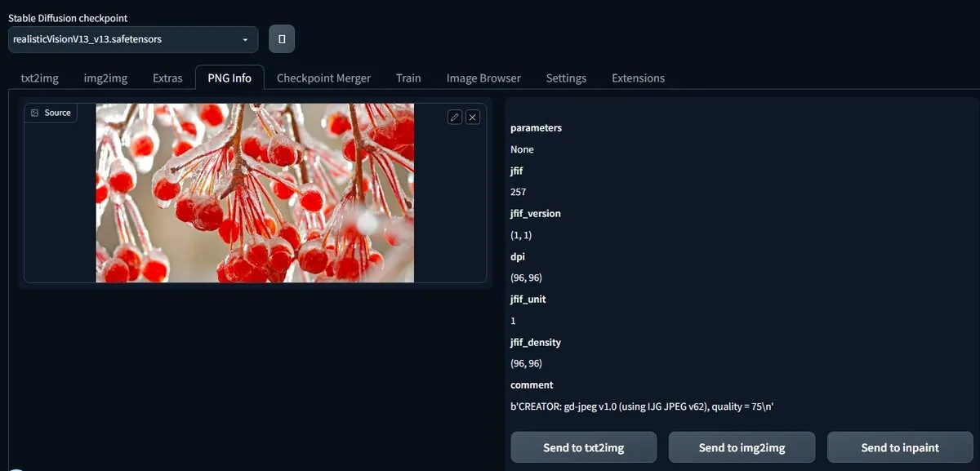Viewport: 980px width, 471px height.
Task: Click the Source label image icon
Action: (x=34, y=113)
